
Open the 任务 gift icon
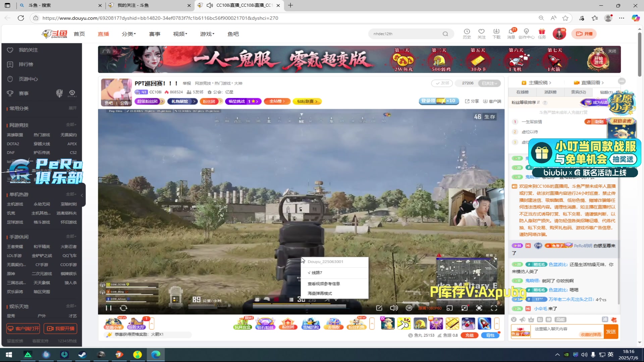[x=542, y=34]
